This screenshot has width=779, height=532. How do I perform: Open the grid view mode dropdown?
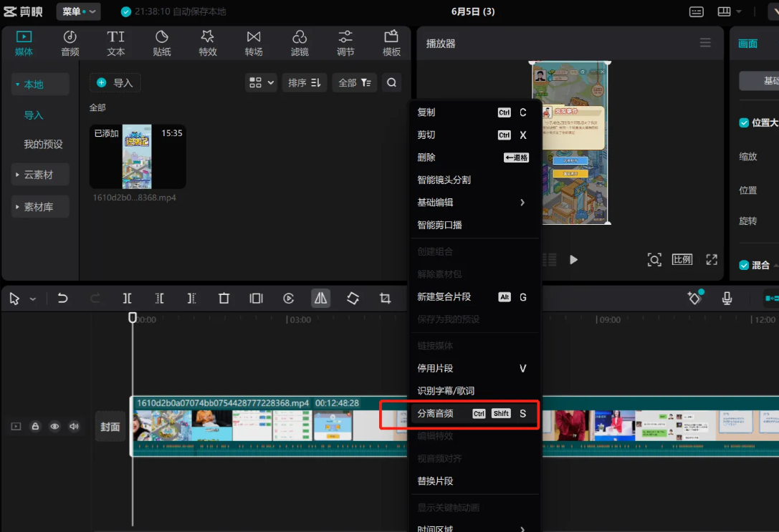click(x=262, y=83)
